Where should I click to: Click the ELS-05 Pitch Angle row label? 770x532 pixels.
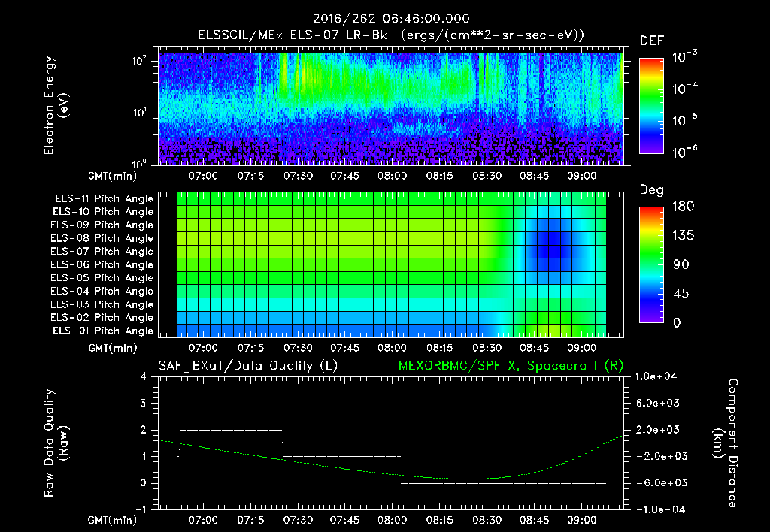click(102, 278)
